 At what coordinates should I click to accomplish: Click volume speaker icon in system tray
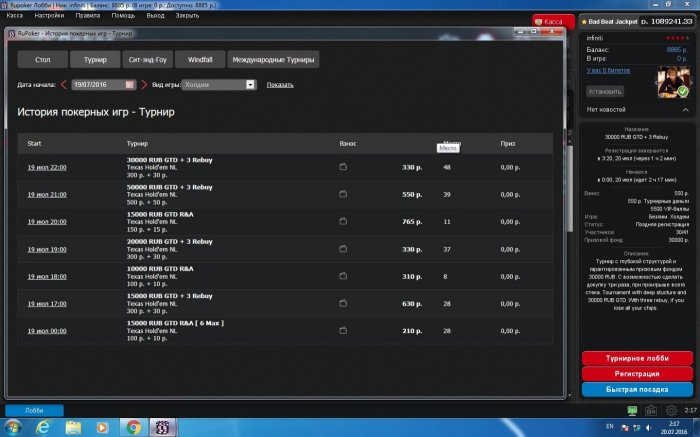click(x=649, y=428)
